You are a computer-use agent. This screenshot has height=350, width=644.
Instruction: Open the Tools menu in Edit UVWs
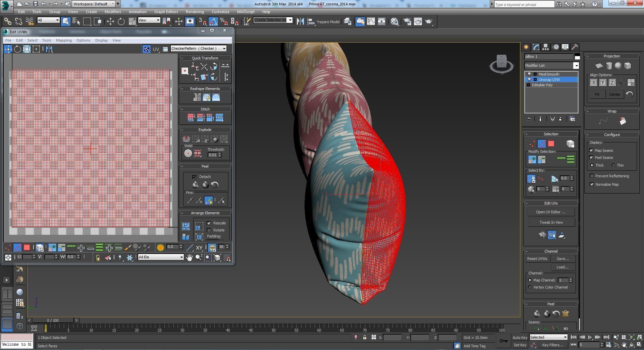[47, 40]
